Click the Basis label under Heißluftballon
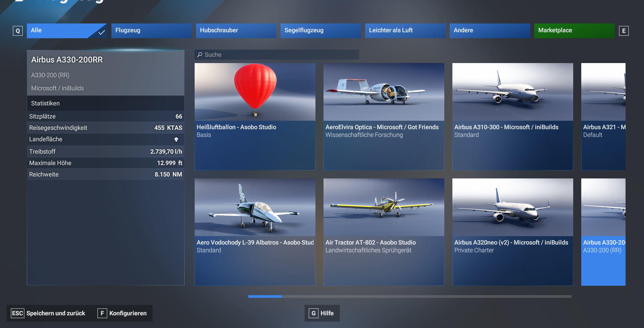 (x=204, y=135)
